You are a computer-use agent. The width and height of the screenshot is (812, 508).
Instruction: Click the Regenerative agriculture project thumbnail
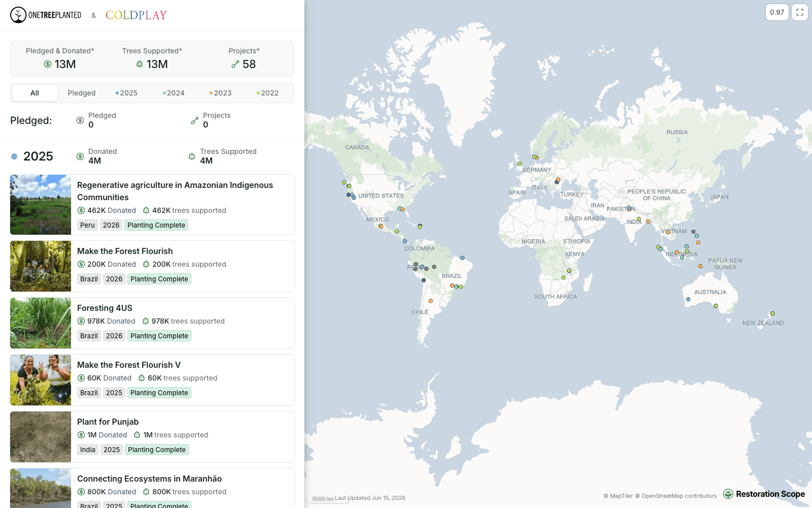click(41, 205)
